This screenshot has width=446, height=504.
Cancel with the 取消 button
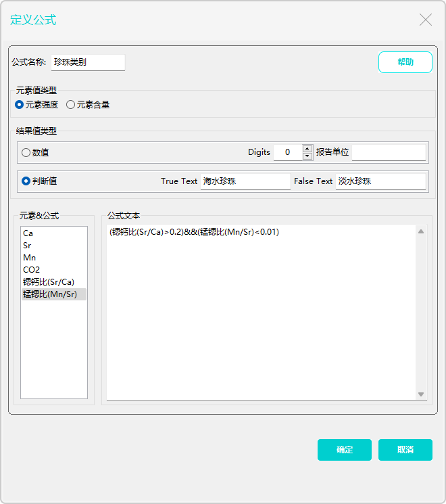tap(405, 450)
